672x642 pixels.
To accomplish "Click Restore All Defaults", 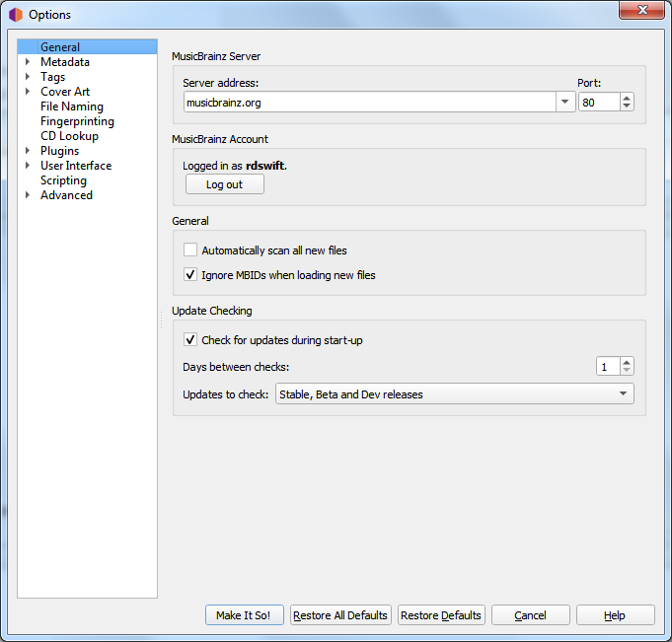I will [x=340, y=615].
